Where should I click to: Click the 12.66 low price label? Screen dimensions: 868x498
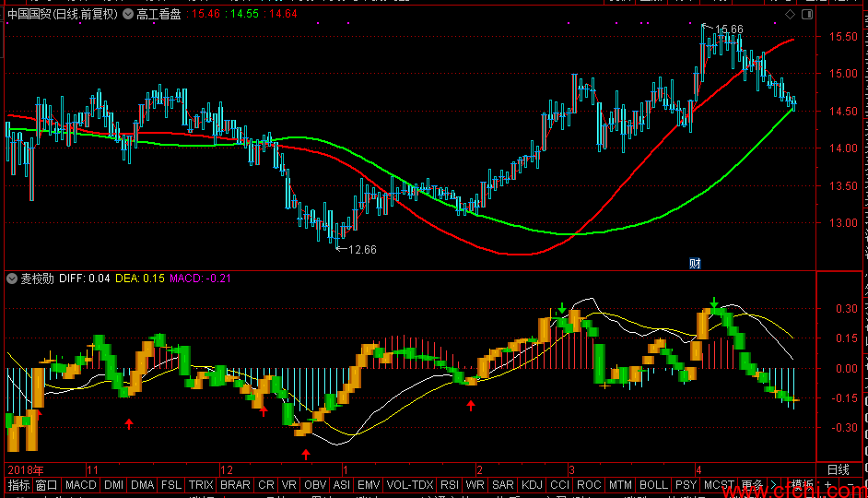click(x=363, y=250)
